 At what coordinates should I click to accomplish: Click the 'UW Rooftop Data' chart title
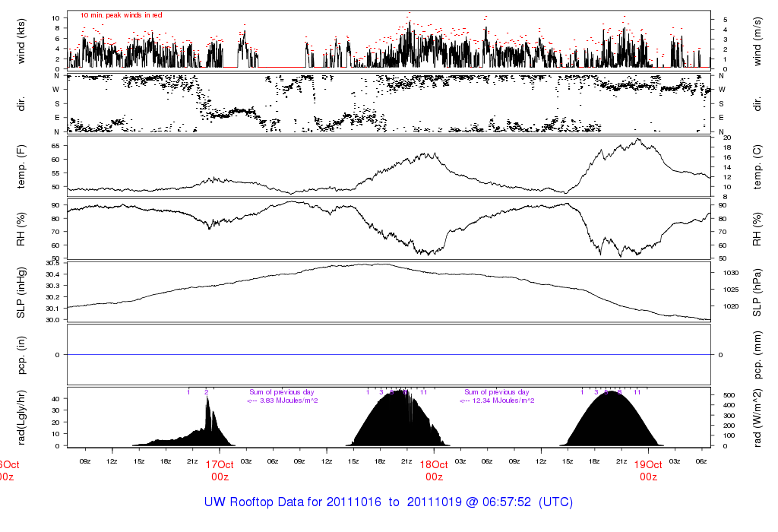pyautogui.click(x=388, y=502)
